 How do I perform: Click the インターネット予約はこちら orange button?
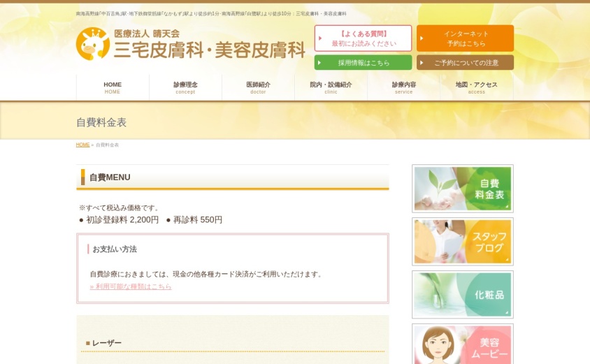tap(465, 38)
